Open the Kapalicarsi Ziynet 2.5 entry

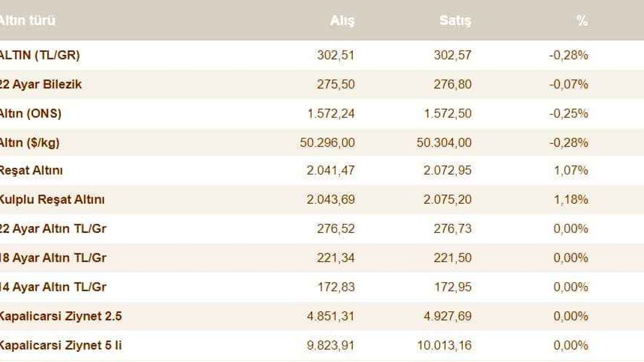pyautogui.click(x=60, y=316)
